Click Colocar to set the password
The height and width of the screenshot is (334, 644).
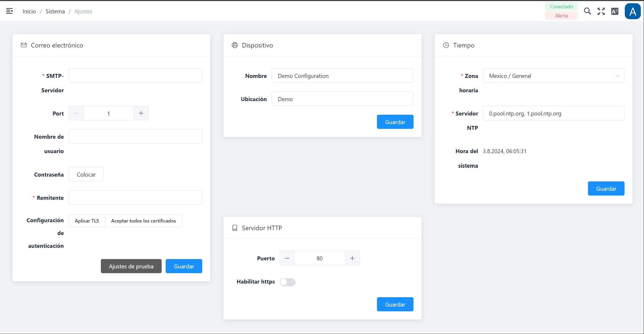(86, 174)
